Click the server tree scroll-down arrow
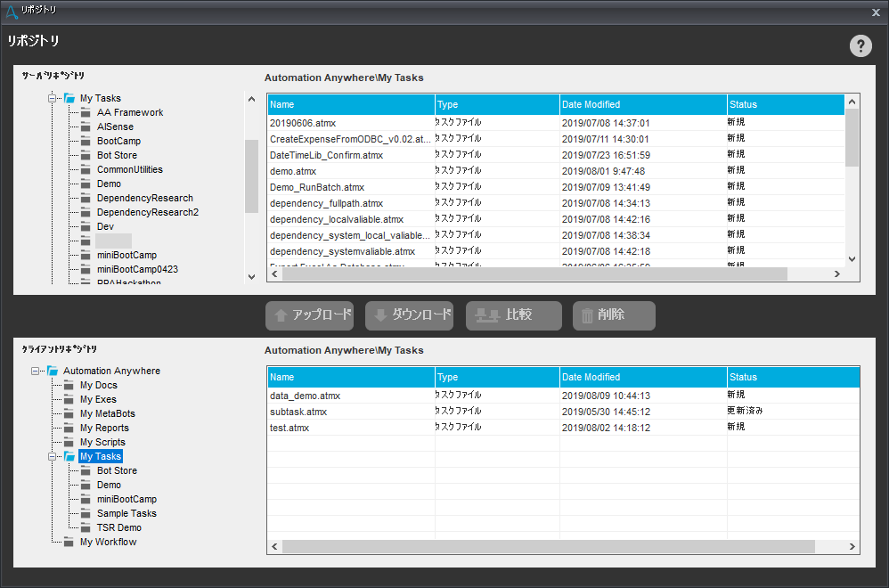Screen dimensions: 889x588 pyautogui.click(x=252, y=277)
